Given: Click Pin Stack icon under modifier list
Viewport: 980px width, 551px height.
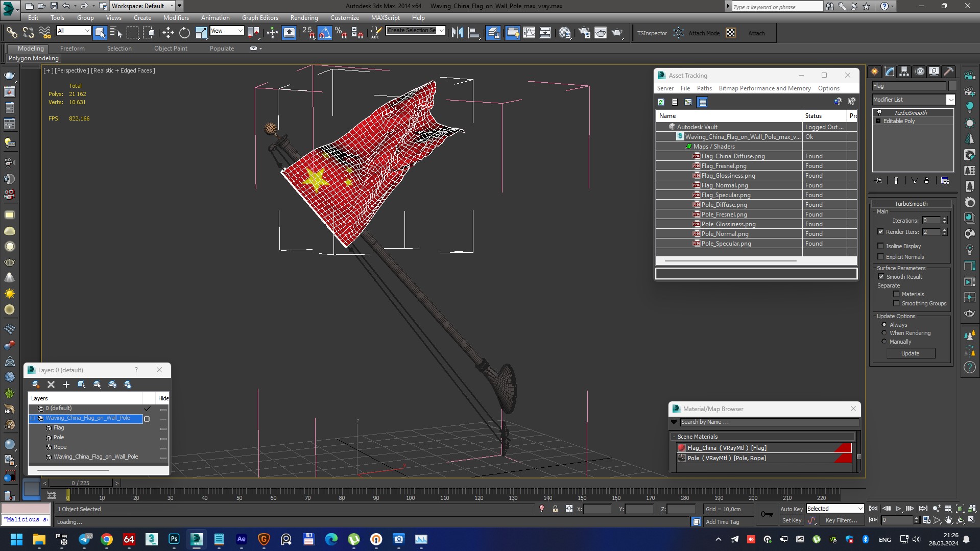Looking at the screenshot, I should 879,180.
